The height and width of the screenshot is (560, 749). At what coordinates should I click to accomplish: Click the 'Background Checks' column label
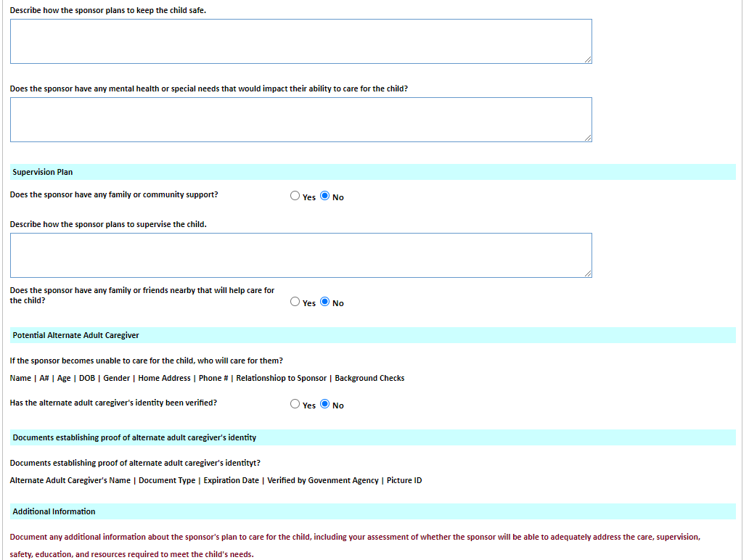click(x=369, y=378)
